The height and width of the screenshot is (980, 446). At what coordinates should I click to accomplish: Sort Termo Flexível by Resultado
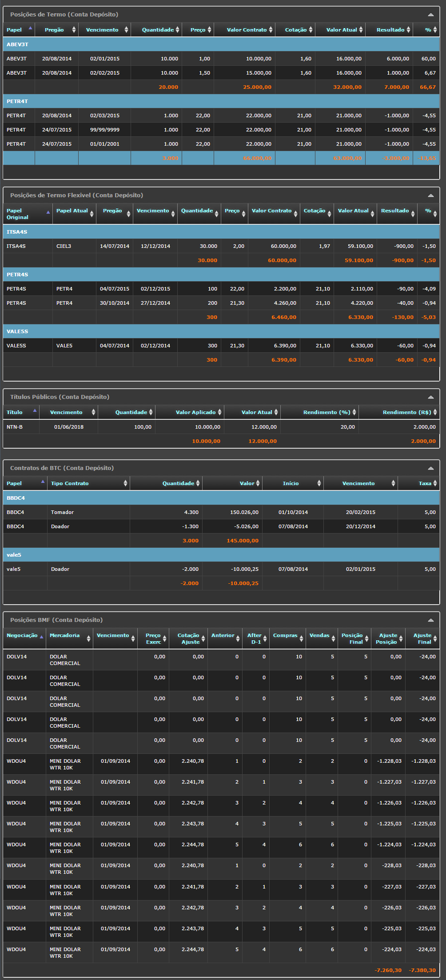tap(397, 214)
